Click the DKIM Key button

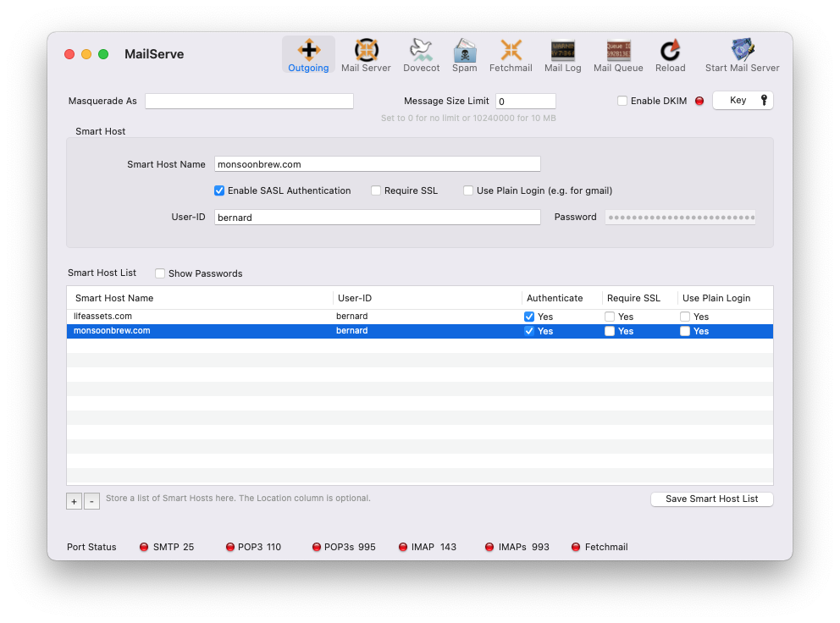[743, 101]
